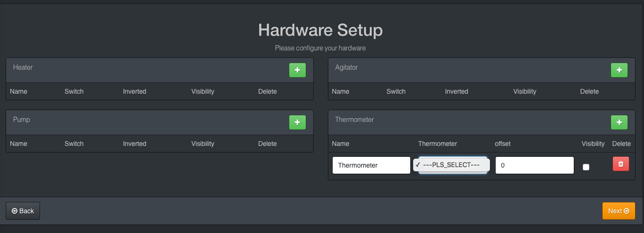Click the Pump panel title

coord(22,120)
